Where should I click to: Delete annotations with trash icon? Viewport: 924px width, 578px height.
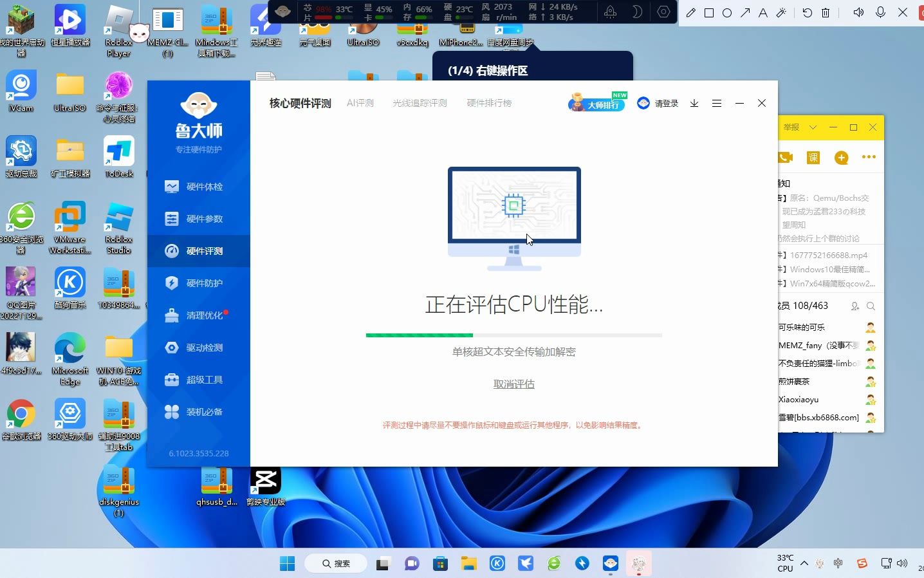826,12
